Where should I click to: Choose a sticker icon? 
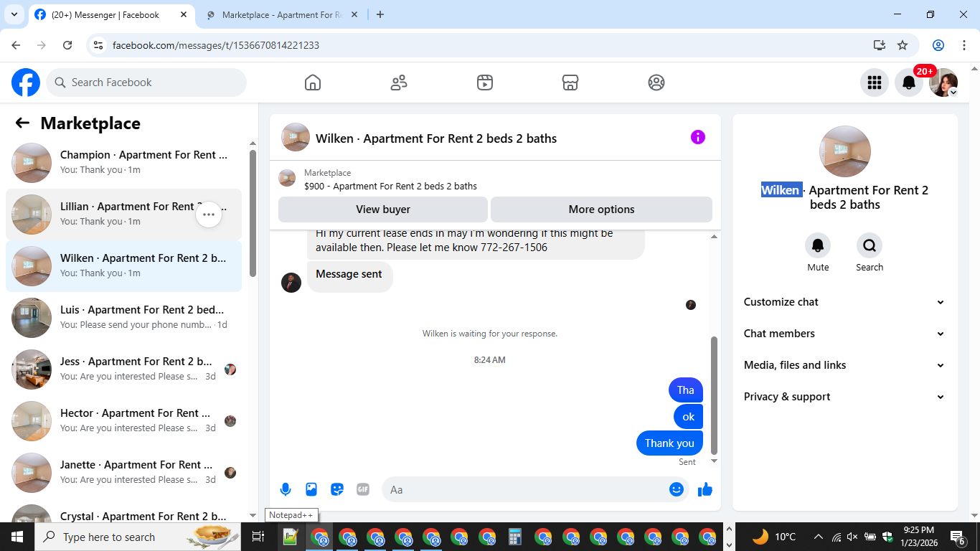[337, 489]
